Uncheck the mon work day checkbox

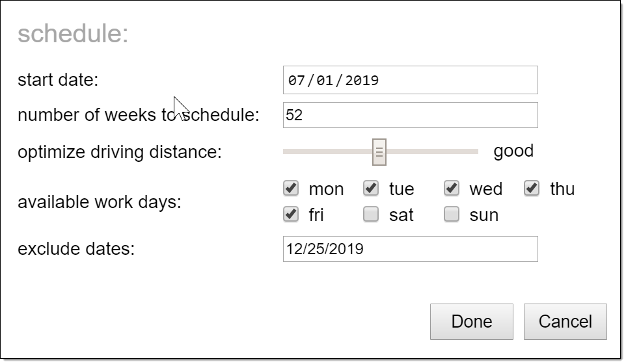click(x=291, y=188)
